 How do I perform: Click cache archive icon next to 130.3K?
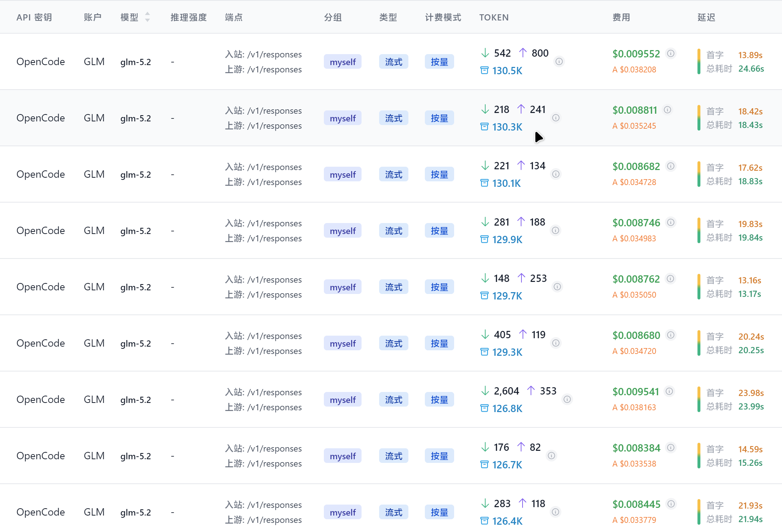click(484, 127)
